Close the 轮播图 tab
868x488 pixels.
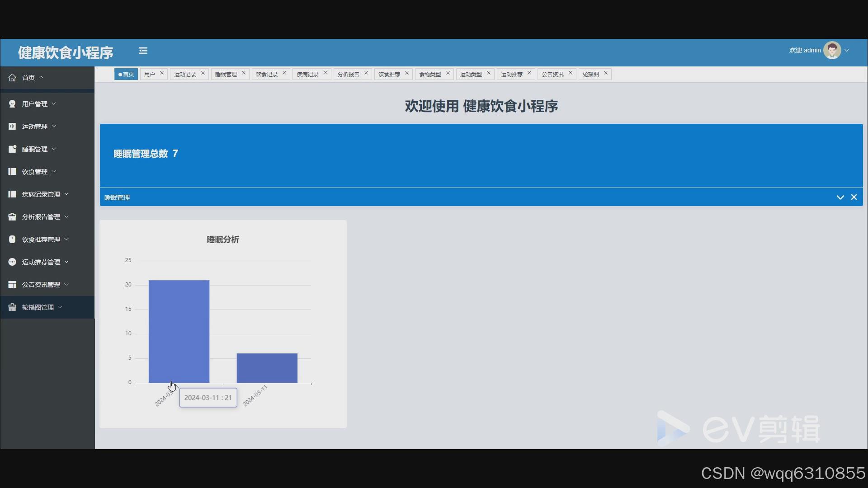coord(606,73)
